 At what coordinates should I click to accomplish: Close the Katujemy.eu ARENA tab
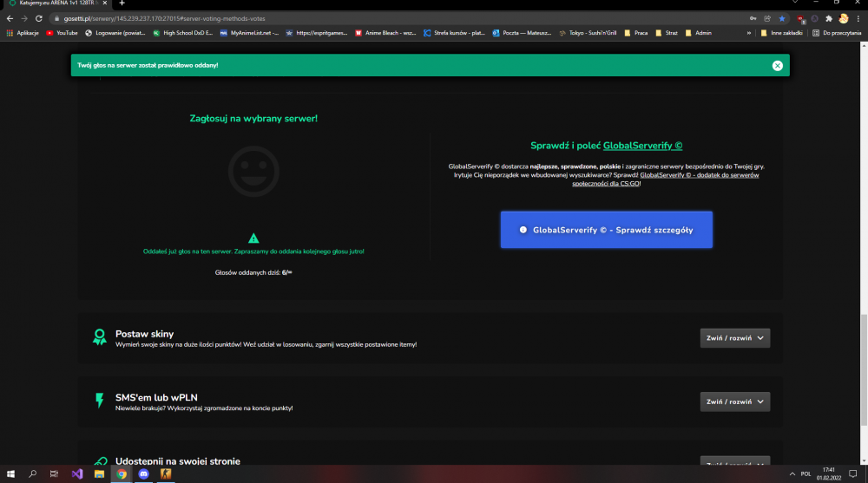pyautogui.click(x=105, y=3)
